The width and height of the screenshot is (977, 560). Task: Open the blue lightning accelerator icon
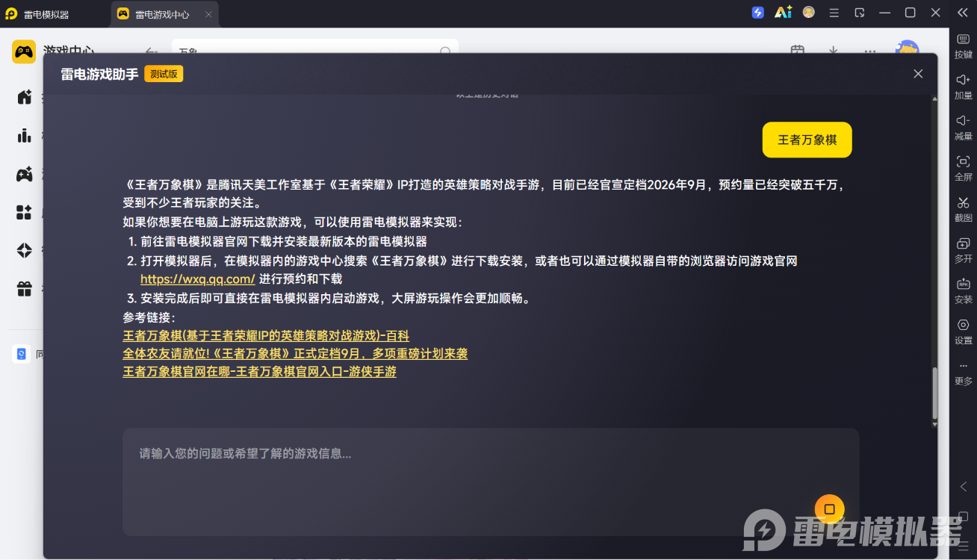coord(758,13)
